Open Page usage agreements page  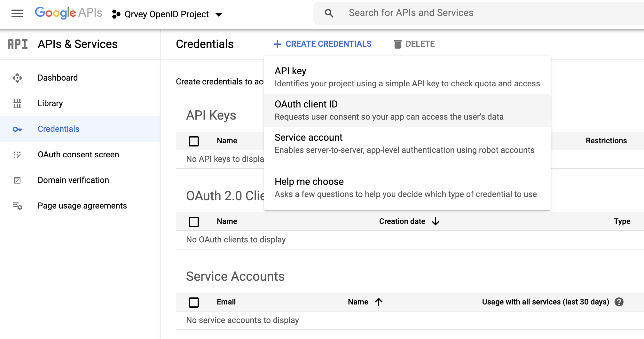tap(80, 206)
